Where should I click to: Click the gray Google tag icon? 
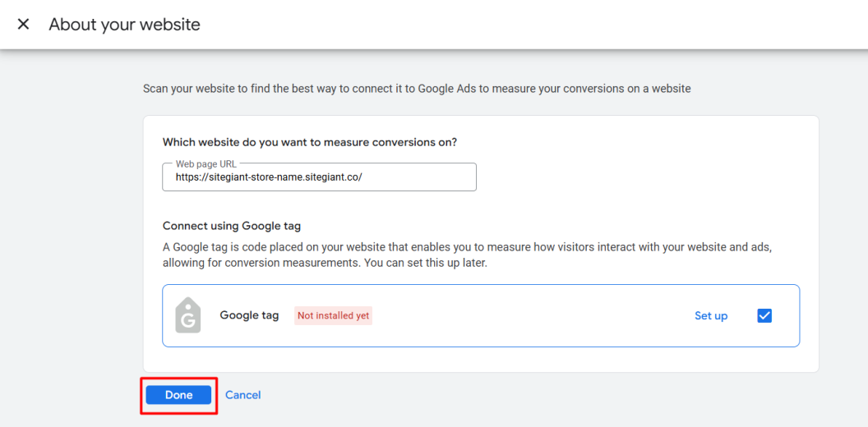tap(188, 315)
